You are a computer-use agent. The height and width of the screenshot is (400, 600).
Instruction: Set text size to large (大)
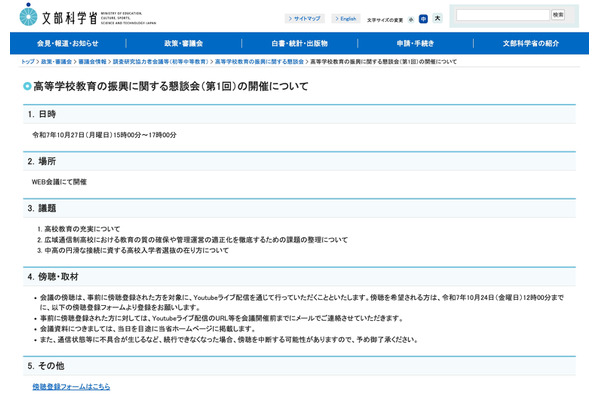click(437, 19)
